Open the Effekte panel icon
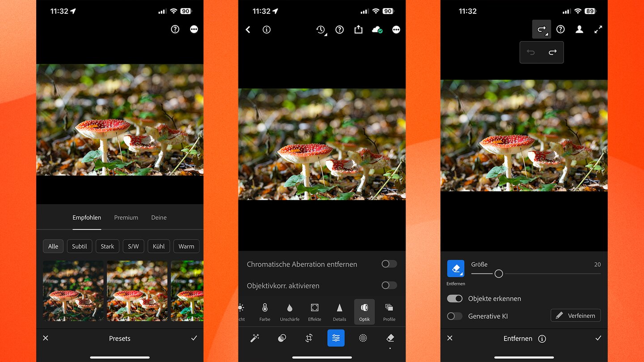Viewport: 644px width, 362px height. click(x=314, y=311)
